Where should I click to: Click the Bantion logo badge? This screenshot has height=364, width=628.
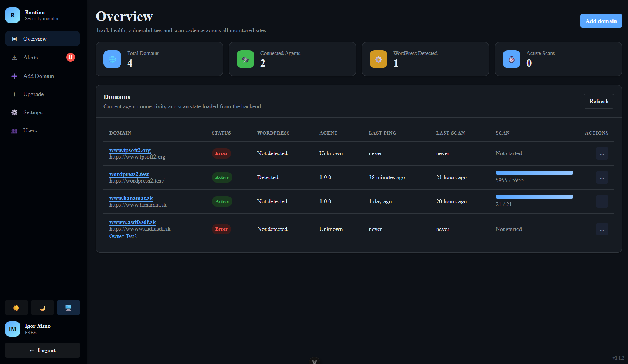(x=13, y=15)
